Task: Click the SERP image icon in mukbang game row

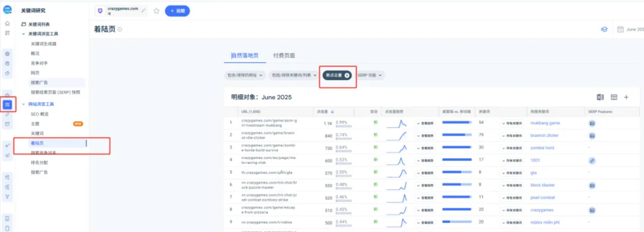Action: [x=592, y=124]
